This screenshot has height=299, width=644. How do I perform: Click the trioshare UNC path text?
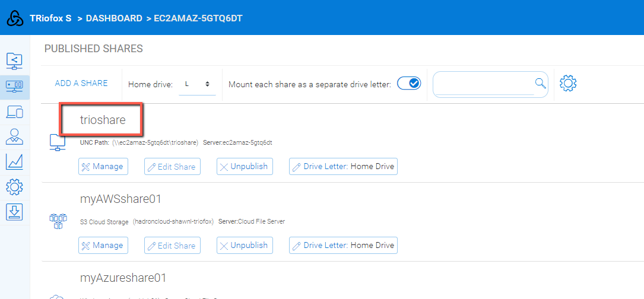pos(156,142)
